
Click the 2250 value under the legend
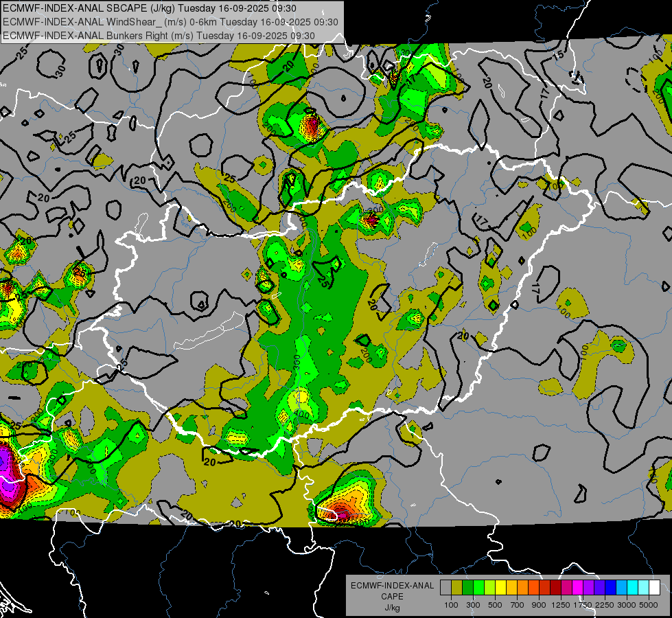(x=605, y=605)
